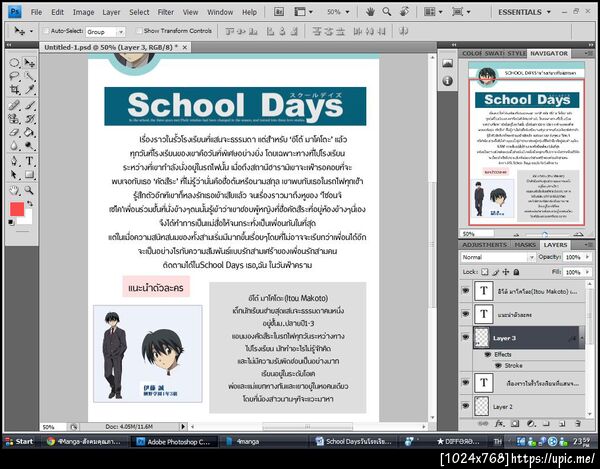Select the History Brush tool
The image size is (600, 469).
point(29,119)
